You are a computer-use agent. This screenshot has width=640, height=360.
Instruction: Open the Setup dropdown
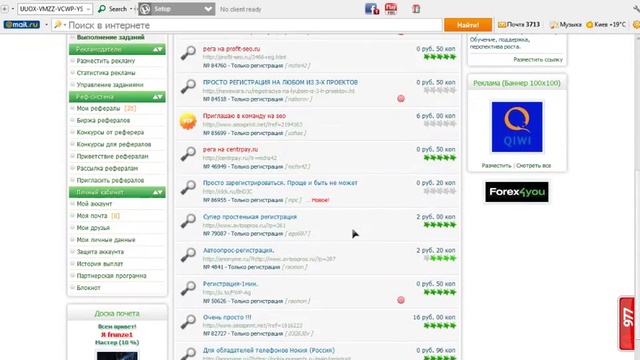208,9
